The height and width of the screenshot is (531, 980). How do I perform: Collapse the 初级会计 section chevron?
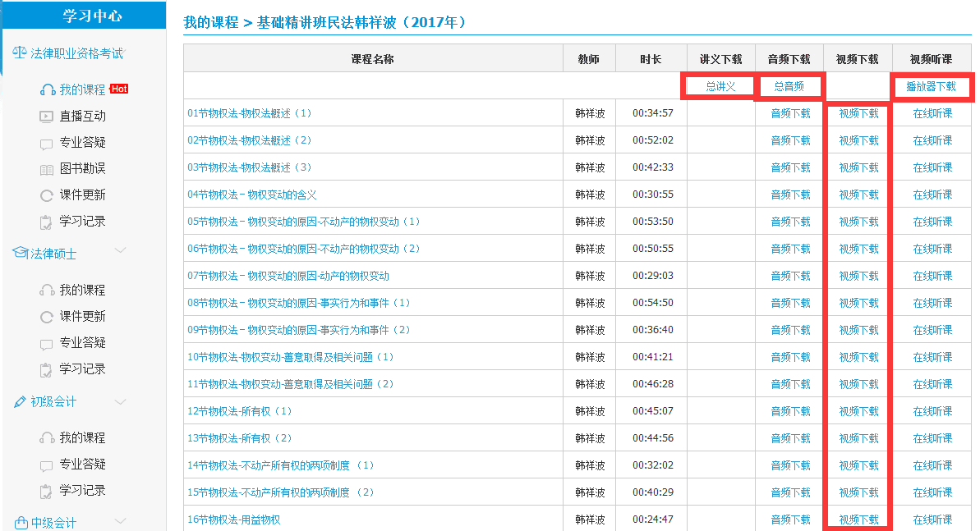[x=120, y=401]
